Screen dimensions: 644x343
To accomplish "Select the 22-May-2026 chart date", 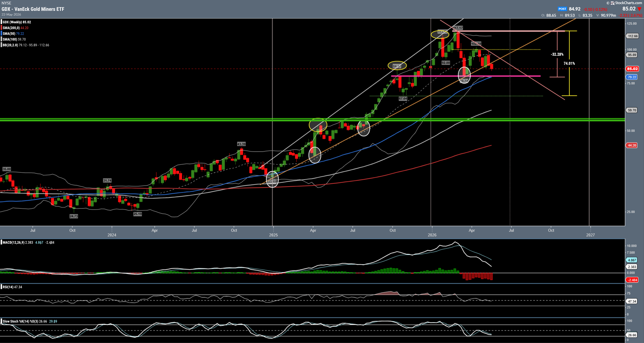I will [11, 14].
